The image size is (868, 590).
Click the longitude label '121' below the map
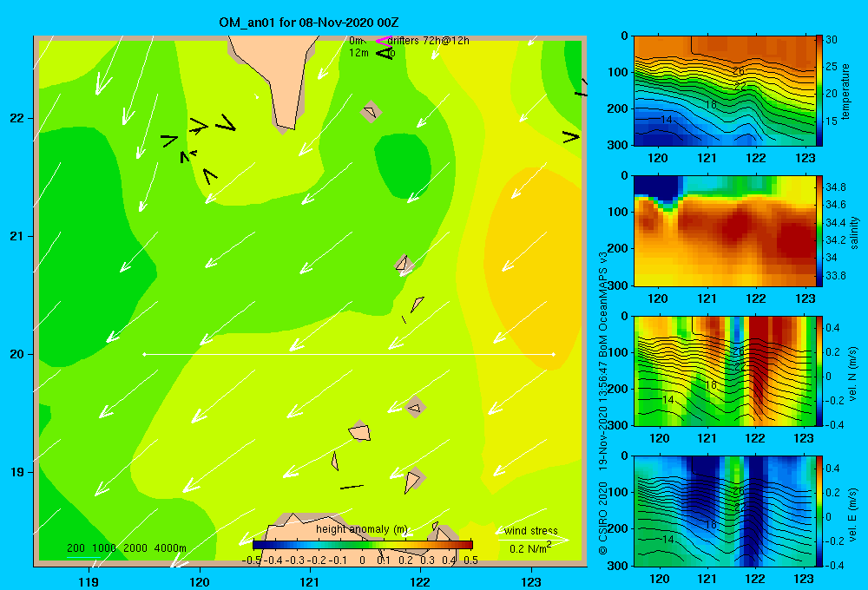310,581
